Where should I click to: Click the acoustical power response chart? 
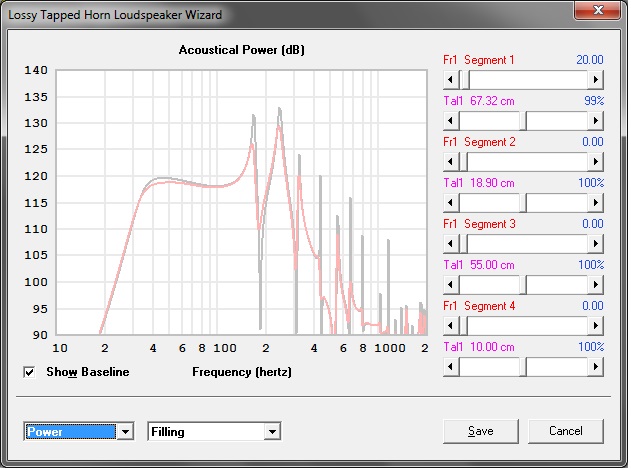(241, 202)
